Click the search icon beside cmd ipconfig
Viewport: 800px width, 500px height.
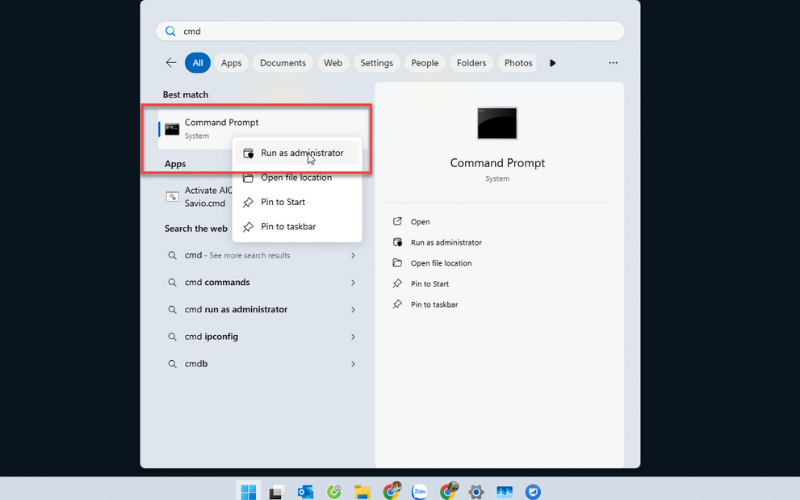click(172, 337)
